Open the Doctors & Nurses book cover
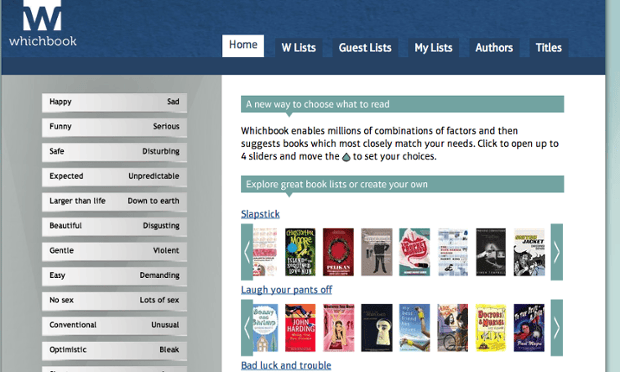620x372 pixels. click(491, 328)
